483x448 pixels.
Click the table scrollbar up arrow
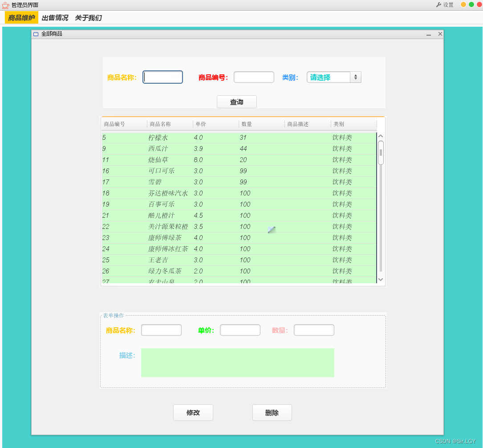click(x=381, y=136)
